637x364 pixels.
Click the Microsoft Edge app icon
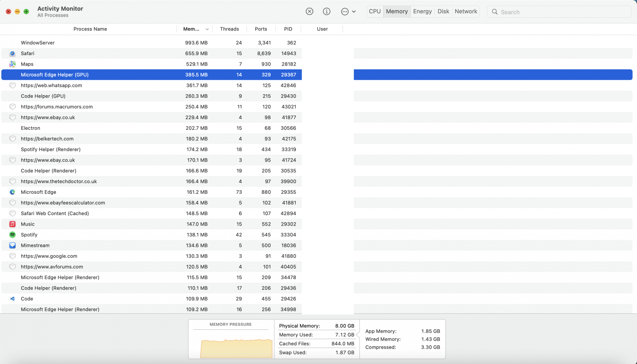click(x=12, y=192)
